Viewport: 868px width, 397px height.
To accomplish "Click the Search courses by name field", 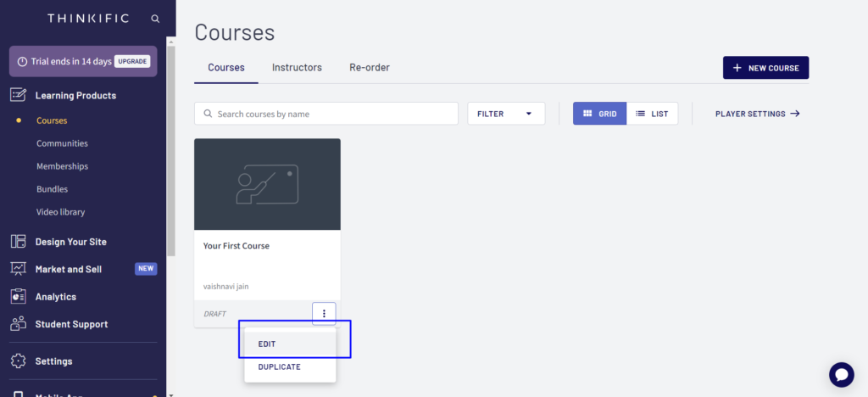I will coord(326,114).
